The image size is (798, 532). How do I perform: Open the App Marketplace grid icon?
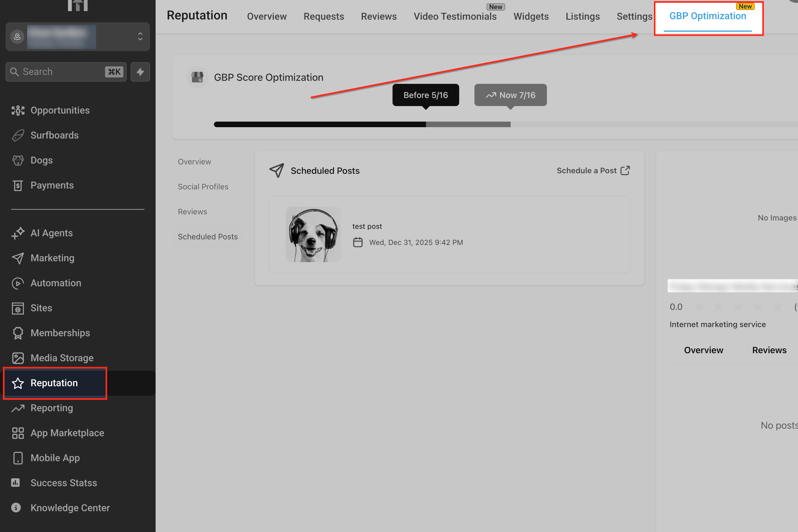pyautogui.click(x=18, y=433)
